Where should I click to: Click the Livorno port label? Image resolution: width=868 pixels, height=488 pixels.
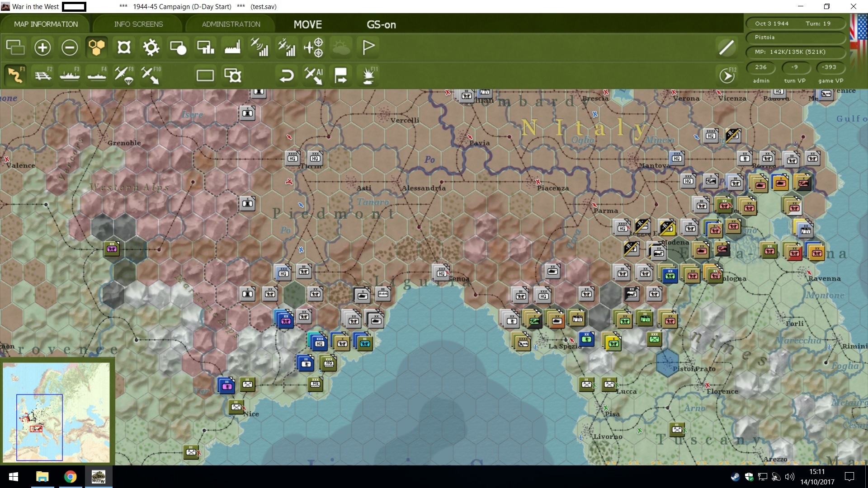pyautogui.click(x=608, y=436)
